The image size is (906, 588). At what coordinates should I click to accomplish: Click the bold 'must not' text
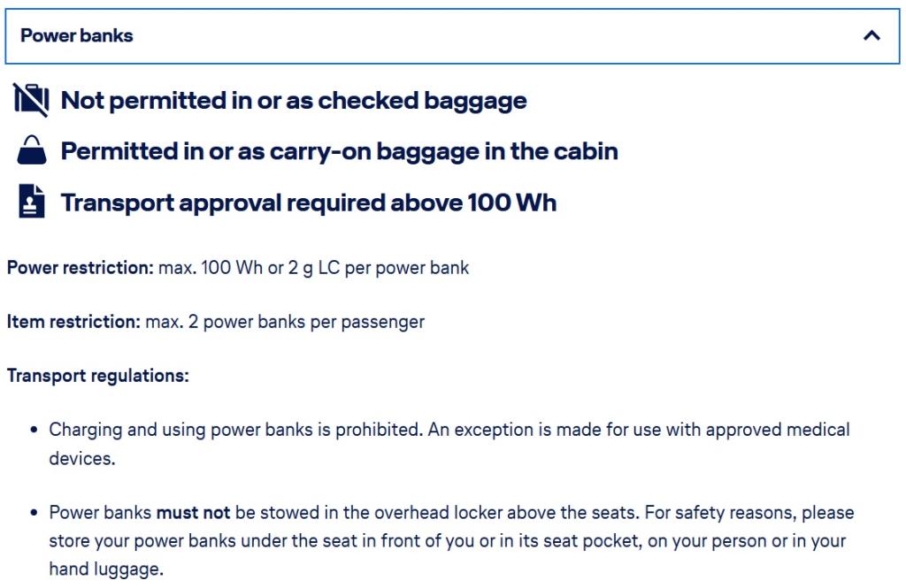(193, 512)
